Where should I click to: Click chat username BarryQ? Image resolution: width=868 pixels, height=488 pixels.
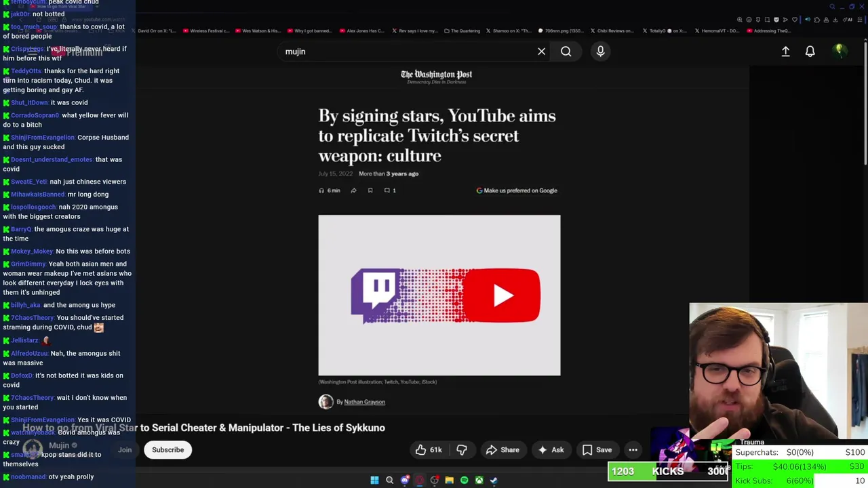pos(21,230)
